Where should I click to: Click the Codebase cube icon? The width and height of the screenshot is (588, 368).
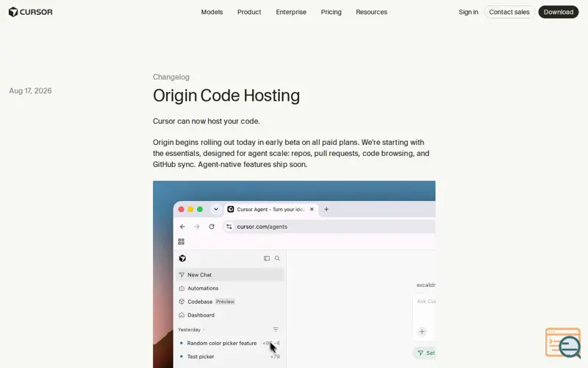click(x=182, y=302)
